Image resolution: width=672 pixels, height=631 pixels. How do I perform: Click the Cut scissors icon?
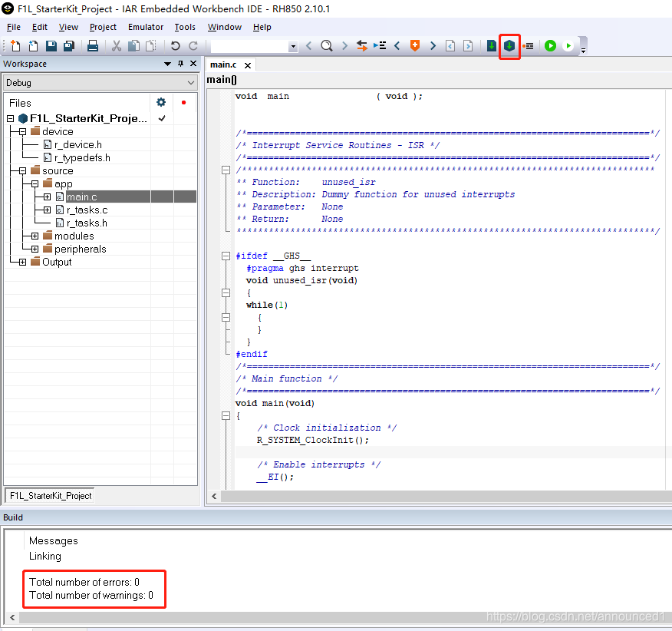click(116, 45)
